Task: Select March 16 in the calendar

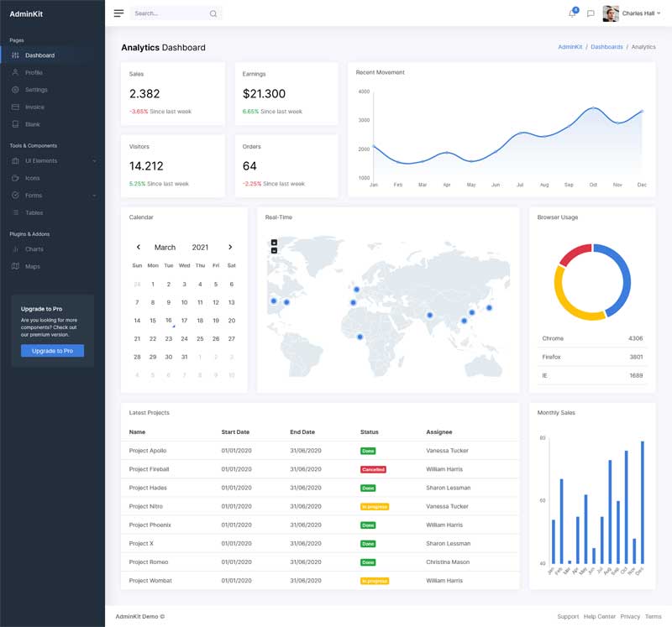Action: 168,320
